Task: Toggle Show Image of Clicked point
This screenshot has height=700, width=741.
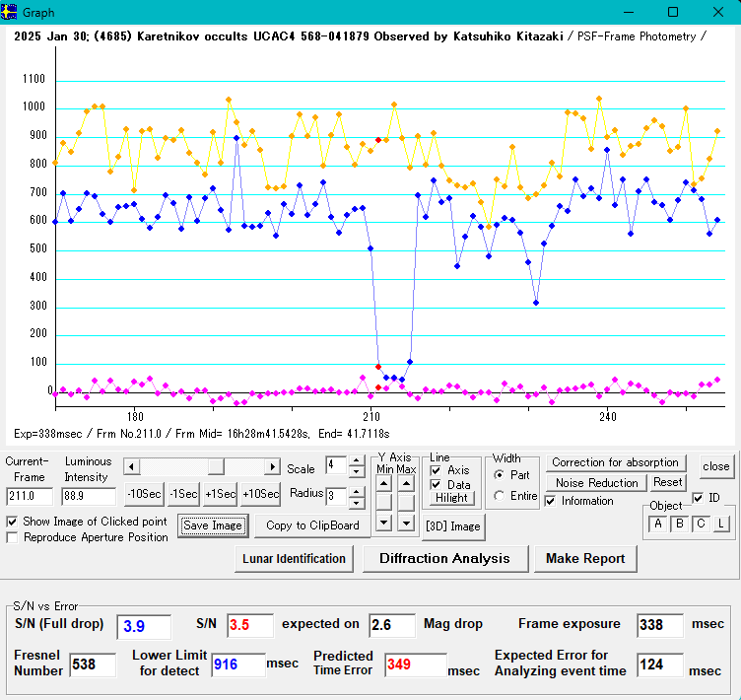Action: [x=13, y=521]
